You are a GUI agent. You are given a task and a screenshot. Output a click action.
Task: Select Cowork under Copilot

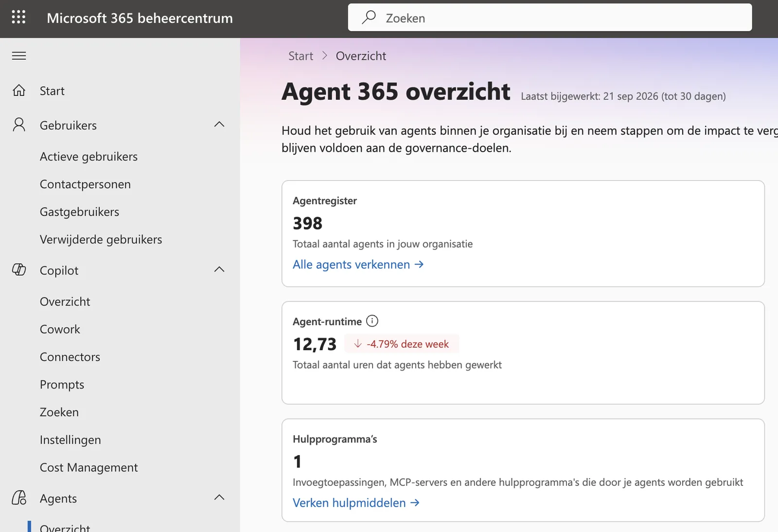[60, 330]
